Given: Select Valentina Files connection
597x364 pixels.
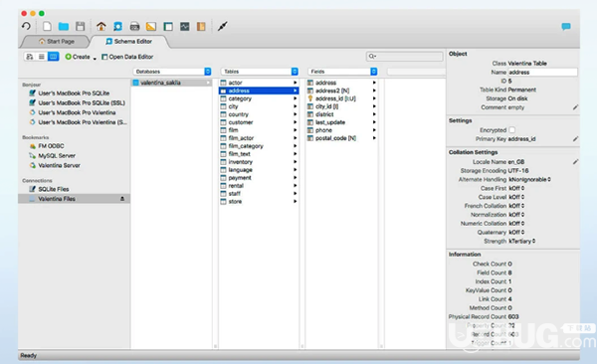Looking at the screenshot, I should point(74,199).
